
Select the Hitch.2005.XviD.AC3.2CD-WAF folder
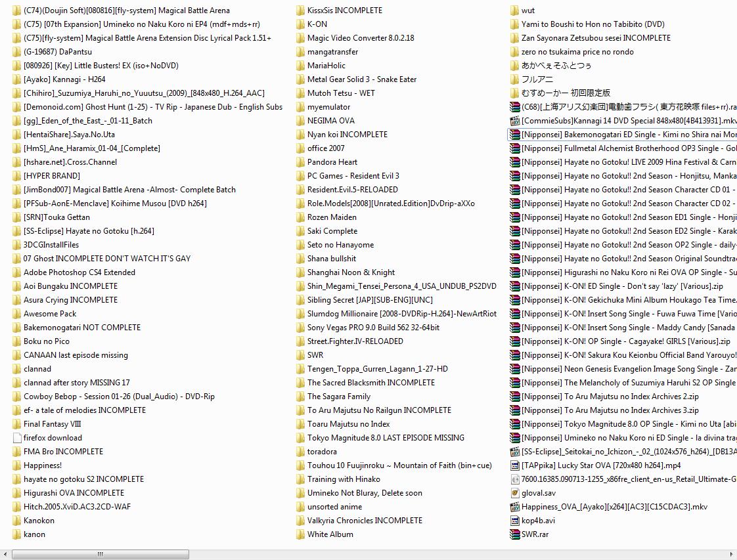(x=77, y=506)
